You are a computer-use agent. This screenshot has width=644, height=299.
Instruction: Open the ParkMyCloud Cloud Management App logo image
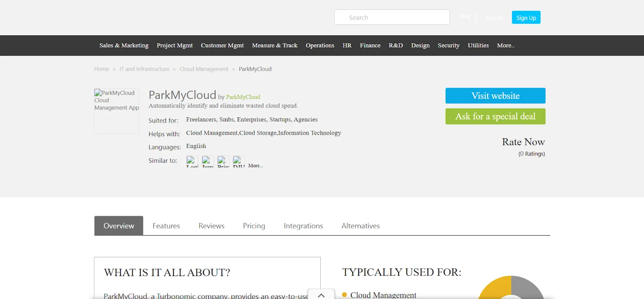click(117, 111)
